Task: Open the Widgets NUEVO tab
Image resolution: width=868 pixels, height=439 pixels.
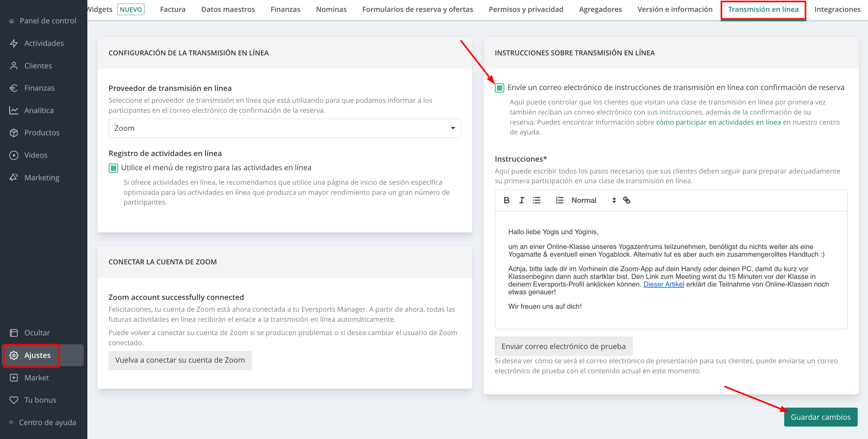Action: [116, 9]
